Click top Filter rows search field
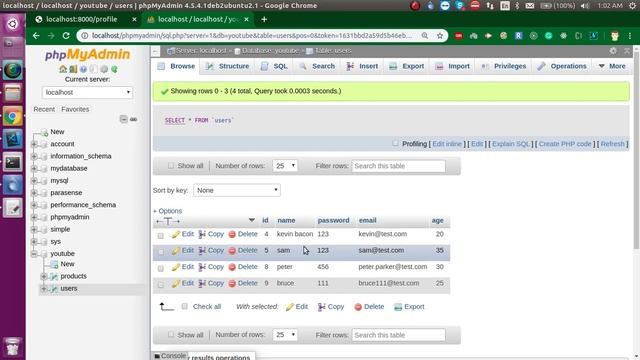 click(398, 166)
